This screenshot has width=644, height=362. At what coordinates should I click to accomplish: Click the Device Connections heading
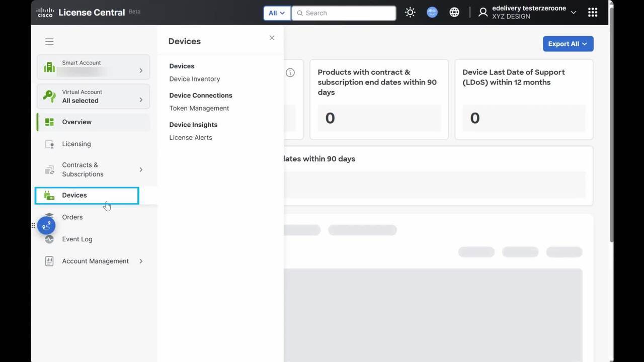pos(201,96)
